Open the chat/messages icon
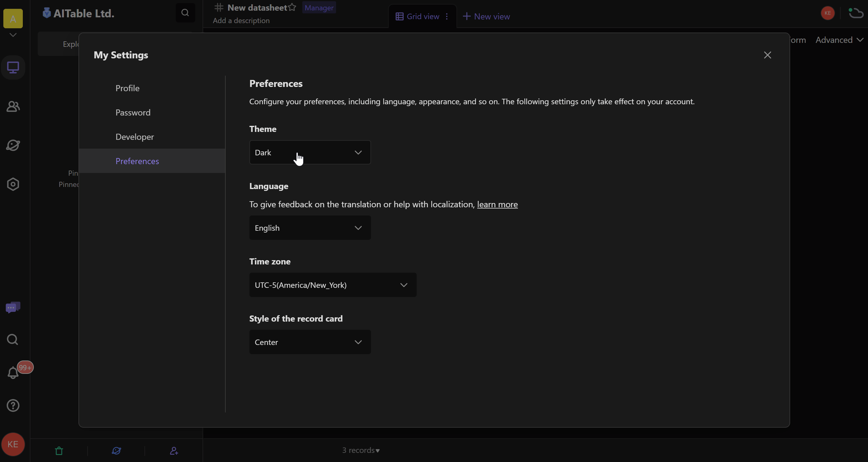 [13, 307]
